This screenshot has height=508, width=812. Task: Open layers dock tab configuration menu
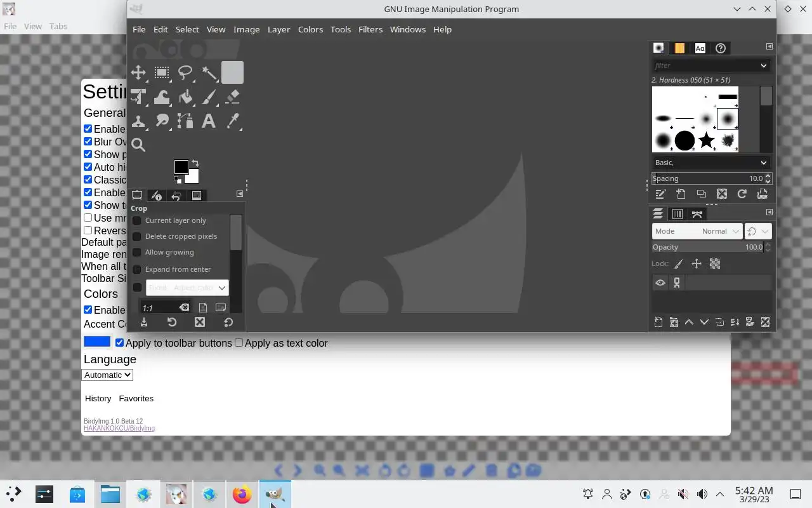tap(769, 212)
